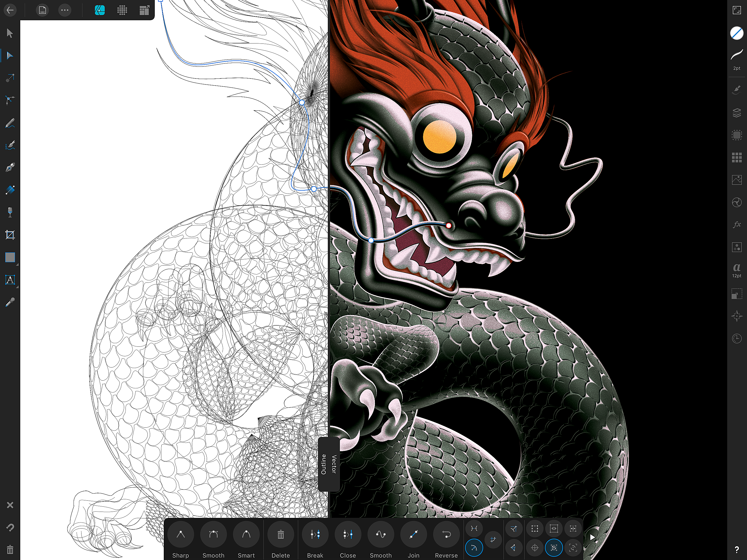Switch to the Export persona
This screenshot has width=747, height=560.
pyautogui.click(x=144, y=10)
